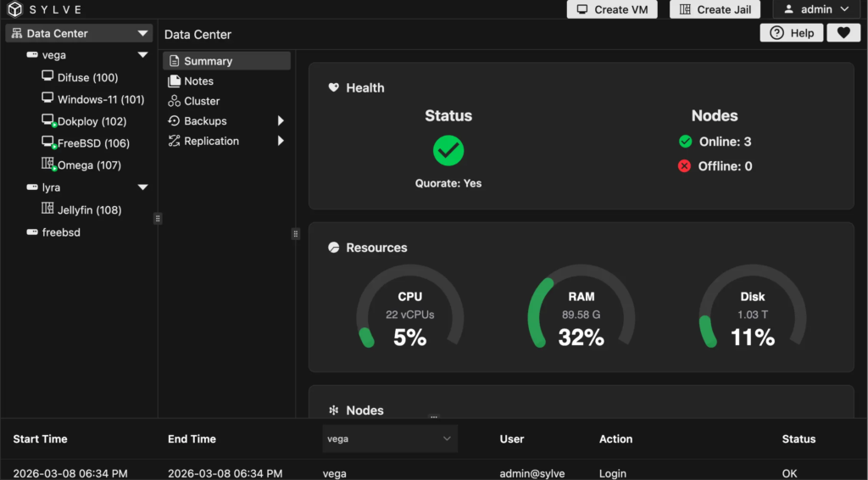Click the End Time column header

click(x=192, y=439)
